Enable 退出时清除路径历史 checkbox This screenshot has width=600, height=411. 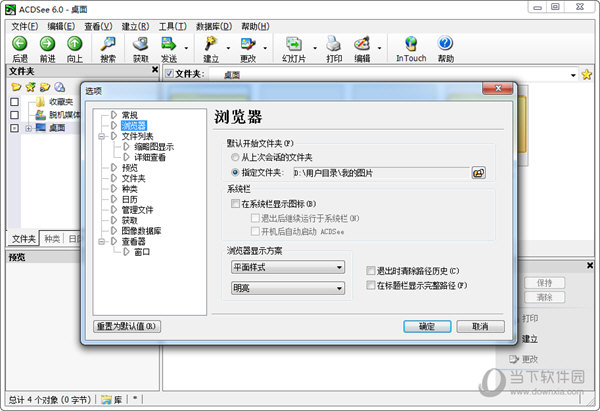pyautogui.click(x=370, y=271)
